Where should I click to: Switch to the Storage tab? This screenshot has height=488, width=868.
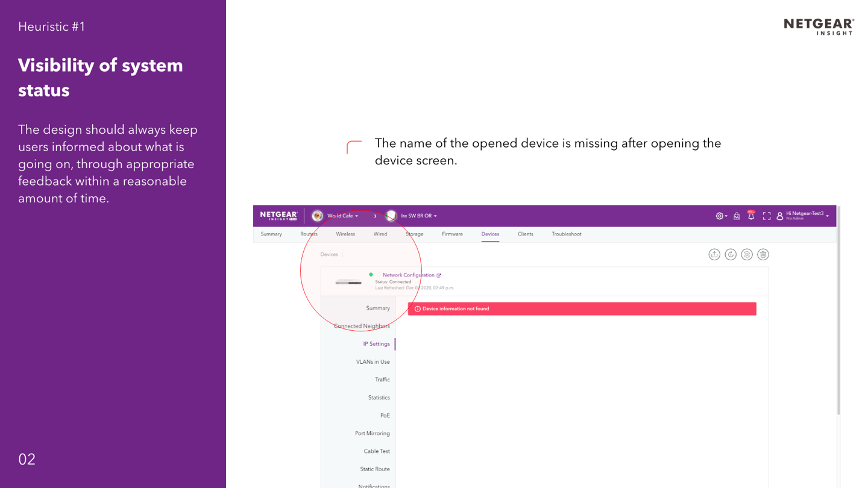[415, 234]
